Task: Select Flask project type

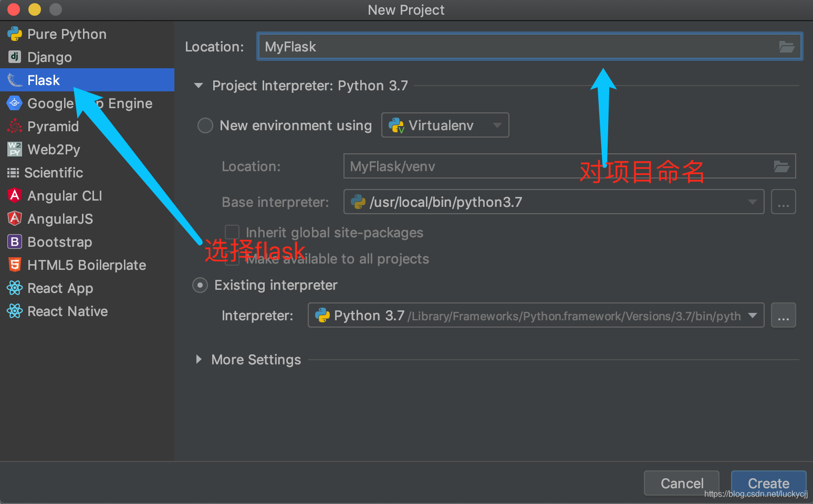Action: [87, 80]
